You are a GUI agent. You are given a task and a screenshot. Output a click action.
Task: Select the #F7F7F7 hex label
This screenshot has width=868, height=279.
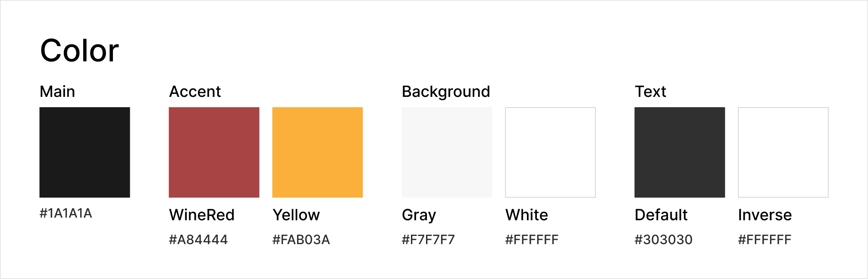coord(428,240)
